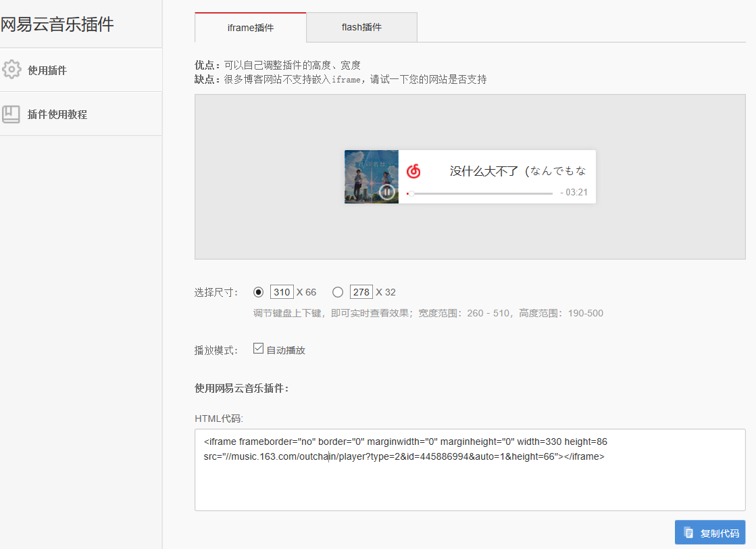Viewport: 756px width, 549px height.
Task: Click the 复制代码 button
Action: pyautogui.click(x=710, y=532)
